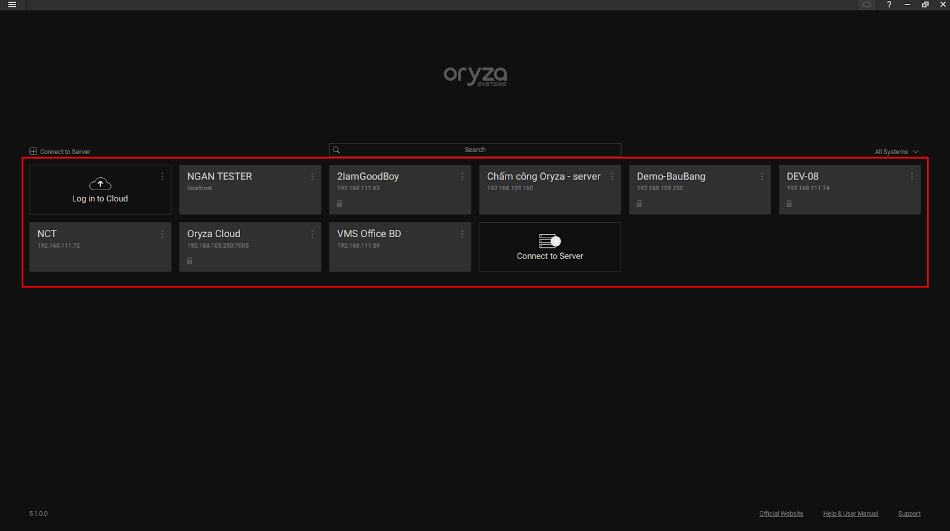Open three-dot menu of Oryza Cloud tile

tap(312, 234)
